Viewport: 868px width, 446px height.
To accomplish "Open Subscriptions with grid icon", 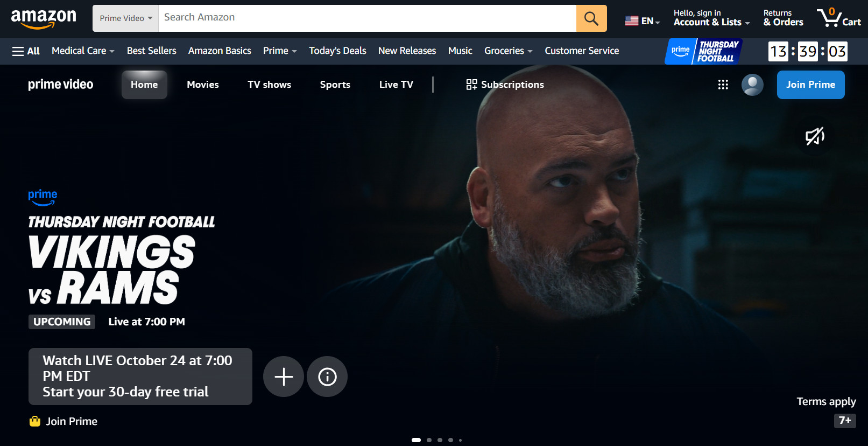I will click(505, 85).
